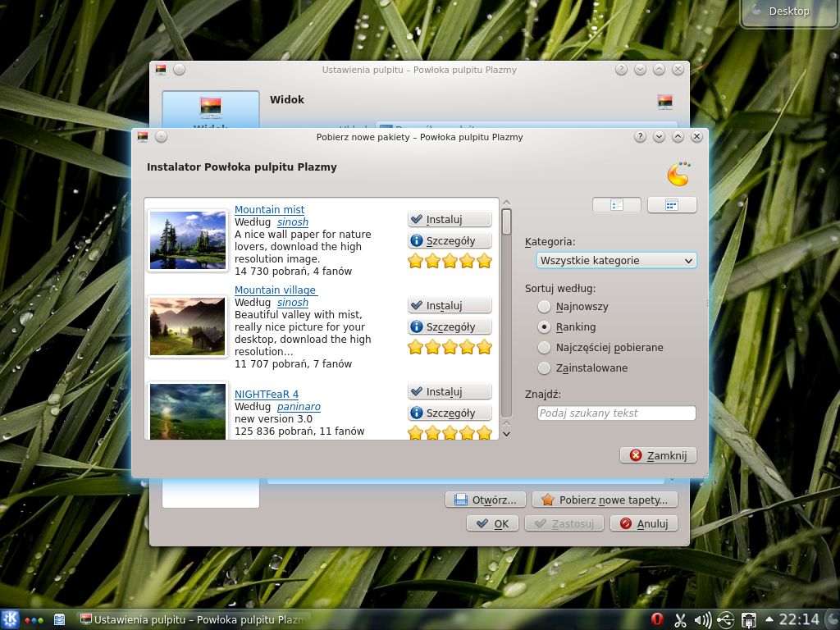Open window menu icon of Pobierz nowe pakiety

pyautogui.click(x=143, y=137)
